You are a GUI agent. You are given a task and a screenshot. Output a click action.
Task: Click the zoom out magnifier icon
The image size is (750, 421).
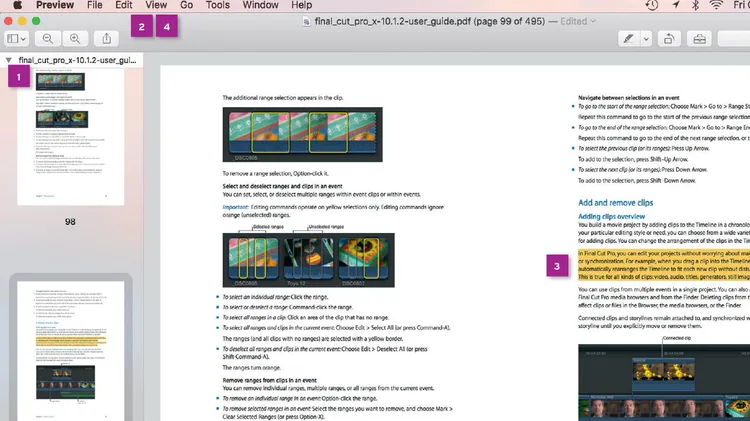tap(47, 39)
